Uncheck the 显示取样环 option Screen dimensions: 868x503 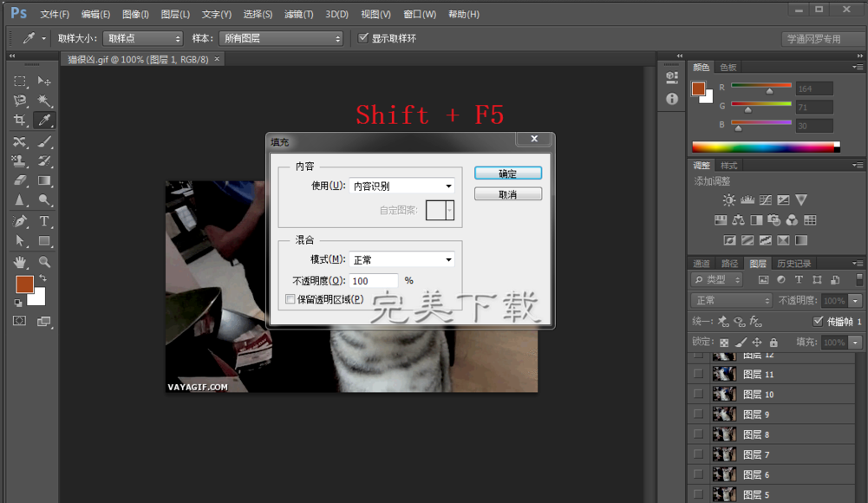pos(363,38)
